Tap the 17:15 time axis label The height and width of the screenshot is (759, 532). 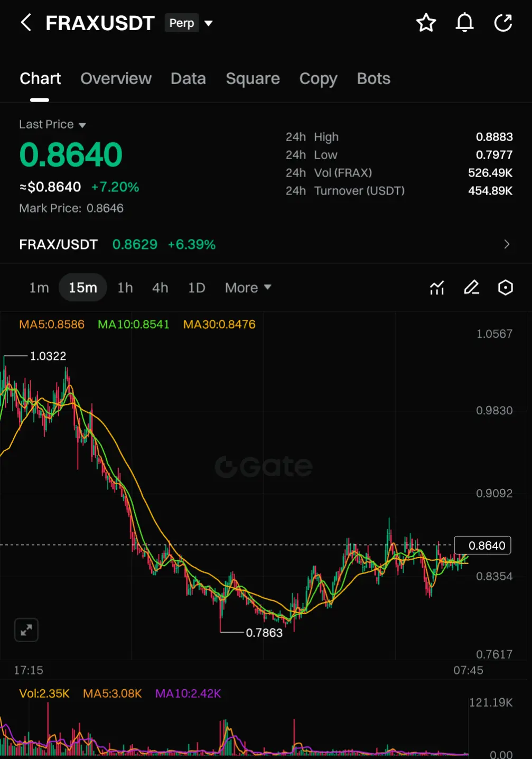[29, 670]
